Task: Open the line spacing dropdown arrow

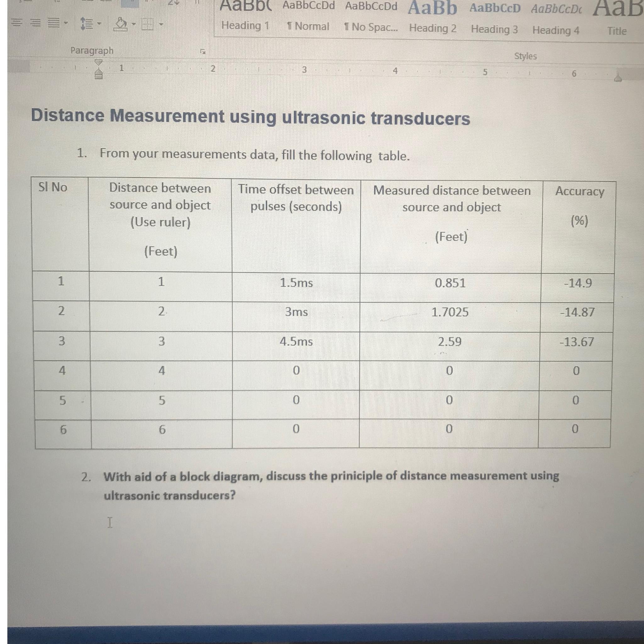Action: [x=99, y=24]
